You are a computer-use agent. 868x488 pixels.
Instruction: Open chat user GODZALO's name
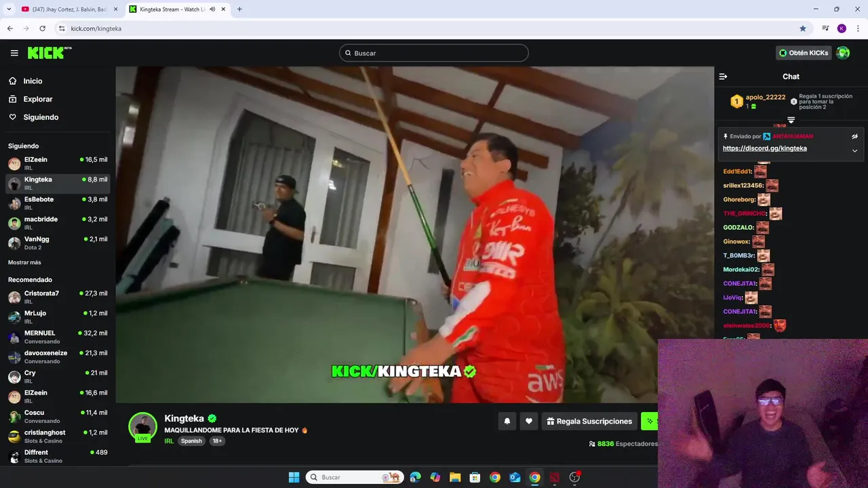738,228
